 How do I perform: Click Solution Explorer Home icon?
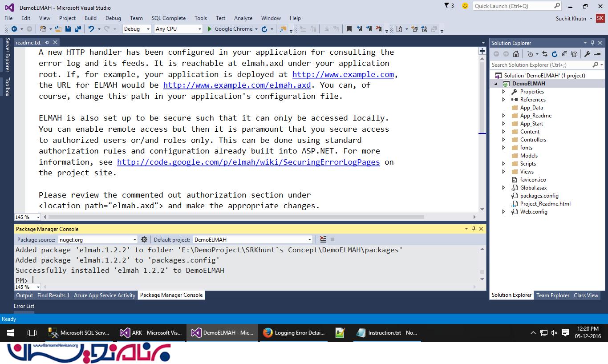coord(515,54)
